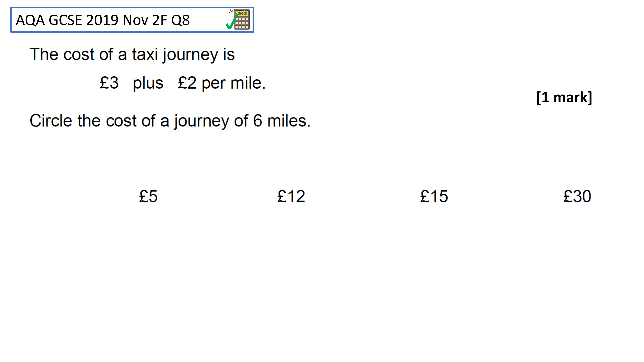Click the '£2 per mile.' text

222,83
